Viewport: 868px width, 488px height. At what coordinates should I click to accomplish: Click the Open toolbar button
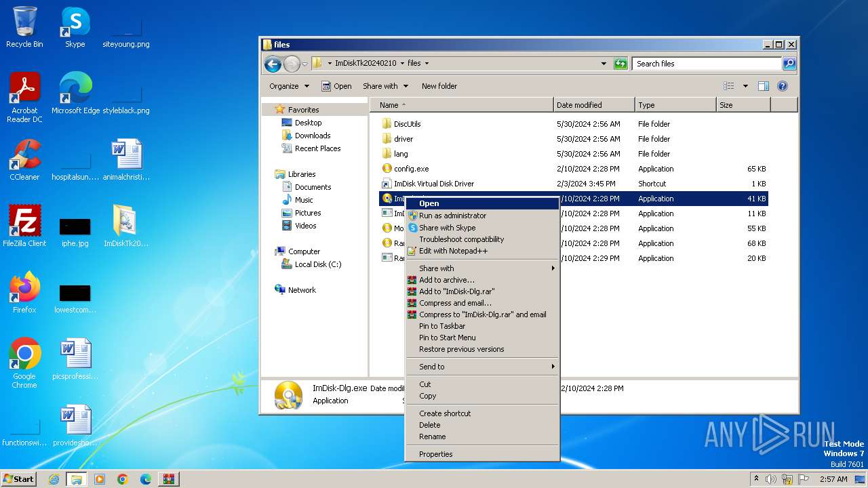tap(336, 86)
